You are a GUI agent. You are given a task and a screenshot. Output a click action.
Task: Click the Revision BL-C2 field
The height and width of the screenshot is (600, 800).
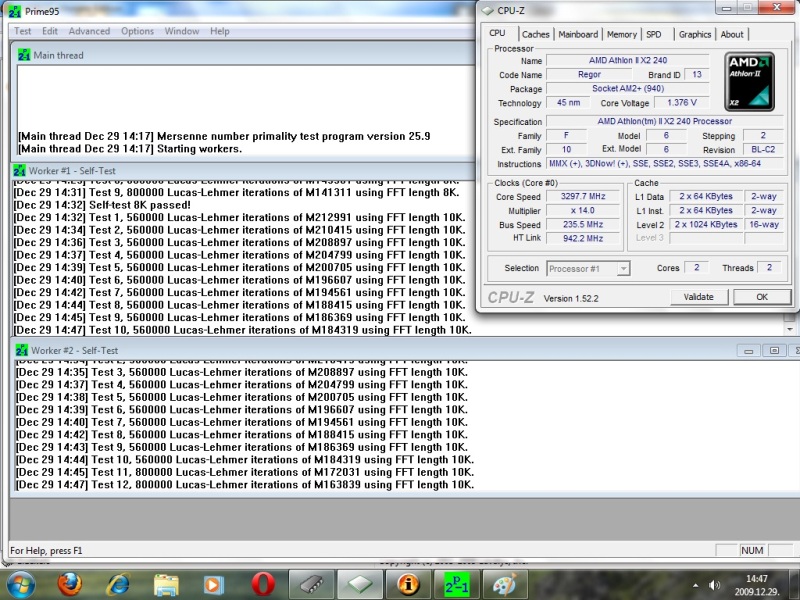coord(763,149)
